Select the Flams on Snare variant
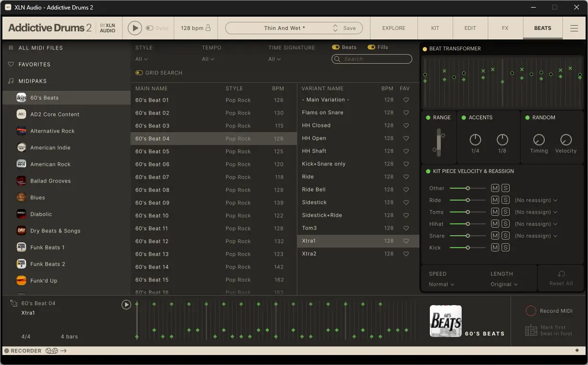This screenshot has height=365, width=588. 359,113
